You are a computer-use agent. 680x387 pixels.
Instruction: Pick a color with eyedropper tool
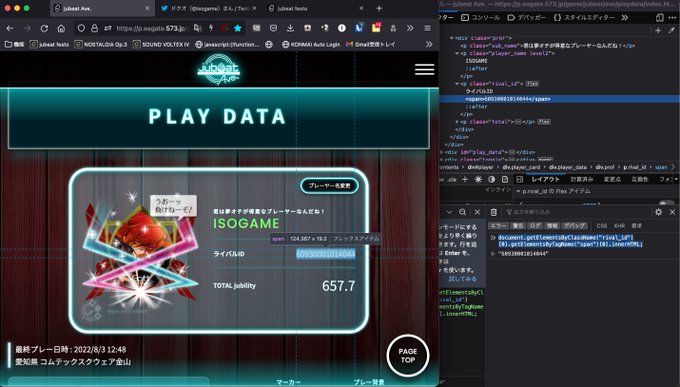point(672,30)
